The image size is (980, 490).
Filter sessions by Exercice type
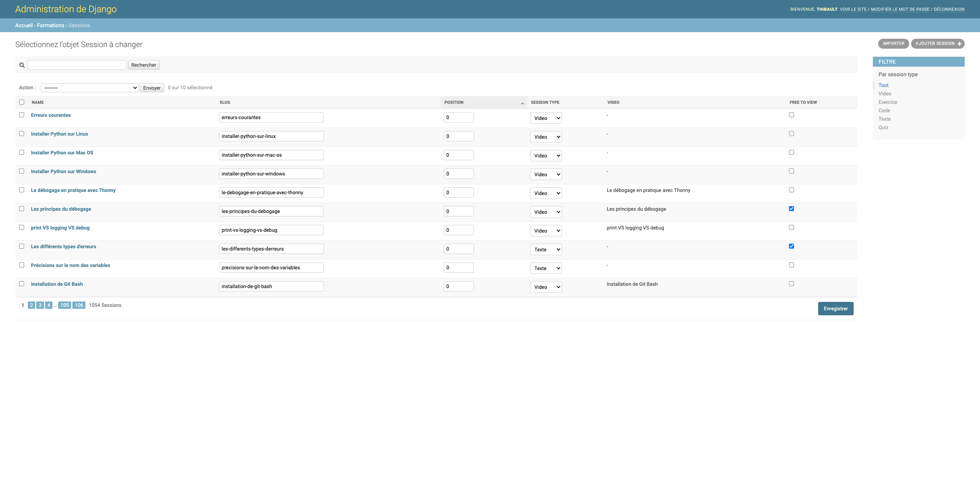pyautogui.click(x=887, y=102)
